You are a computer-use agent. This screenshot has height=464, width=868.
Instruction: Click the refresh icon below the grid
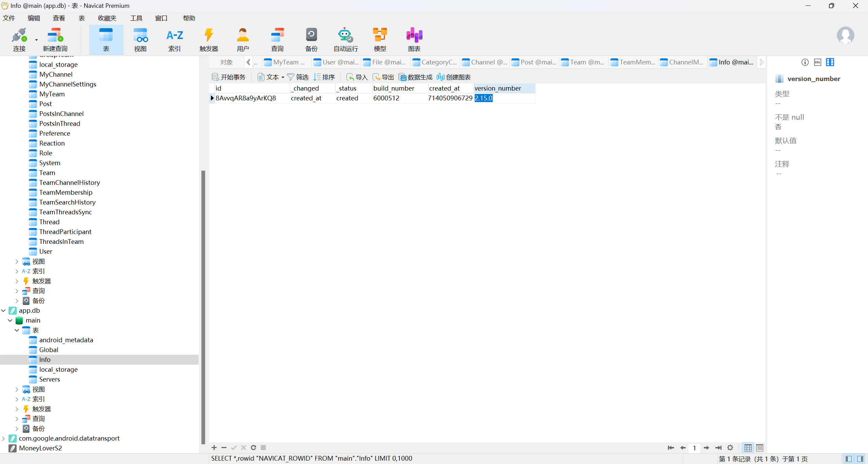coord(253,448)
